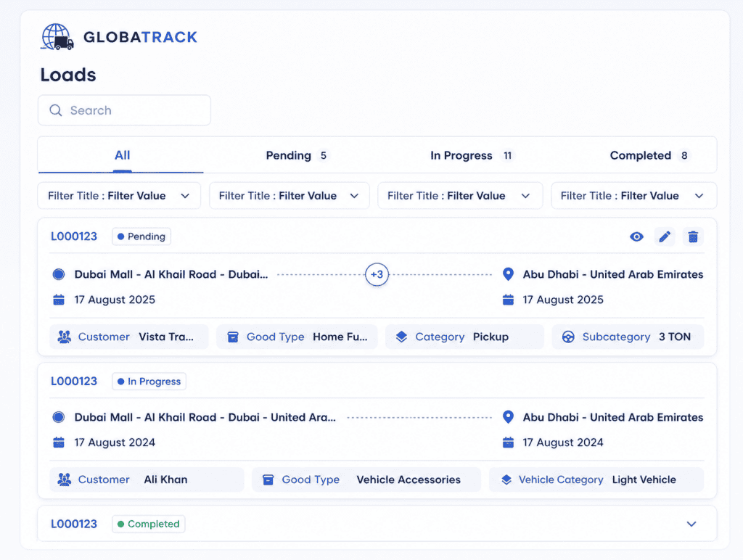Click the Vehicle Category Light Vehicle chip
Image resolution: width=743 pixels, height=560 pixels.
[596, 479]
